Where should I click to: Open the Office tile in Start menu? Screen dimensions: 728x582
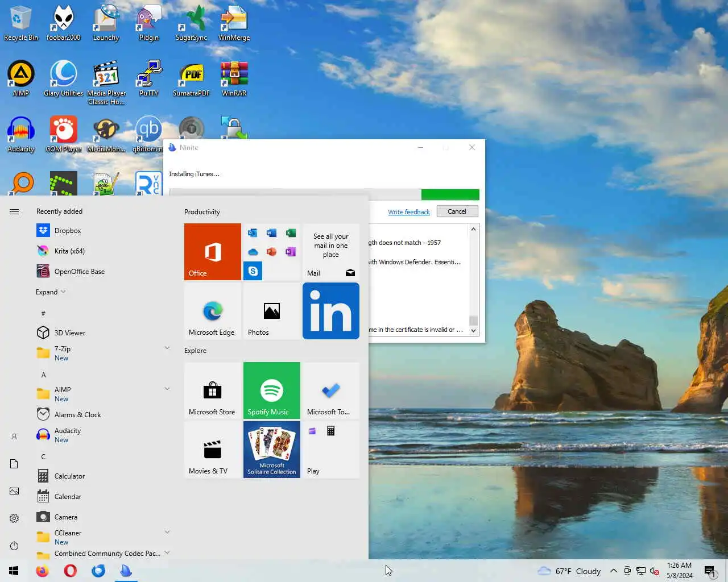coord(213,252)
